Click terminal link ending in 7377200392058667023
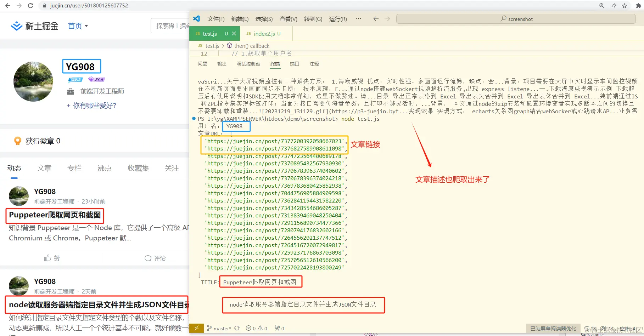This screenshot has height=336, width=644. (x=275, y=141)
